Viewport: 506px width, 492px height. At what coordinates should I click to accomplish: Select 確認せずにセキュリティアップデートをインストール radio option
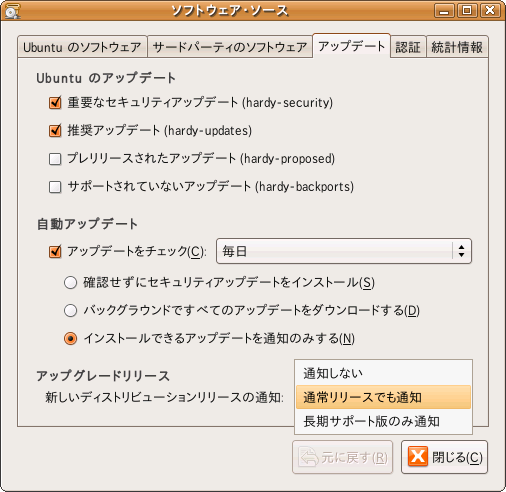tap(71, 283)
